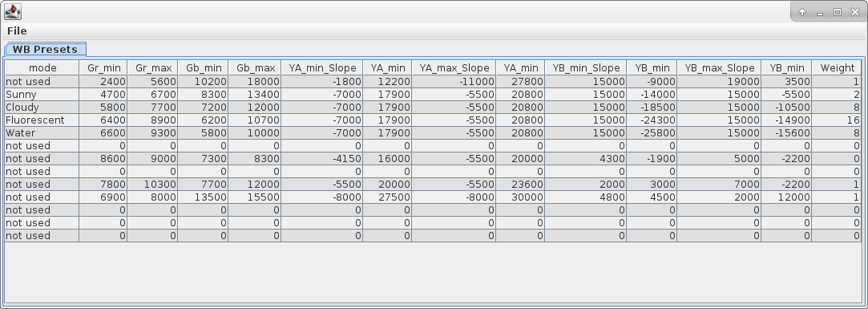The height and width of the screenshot is (309, 868).
Task: Select the 19000 YB_max_Slope cell
Action: (x=719, y=82)
